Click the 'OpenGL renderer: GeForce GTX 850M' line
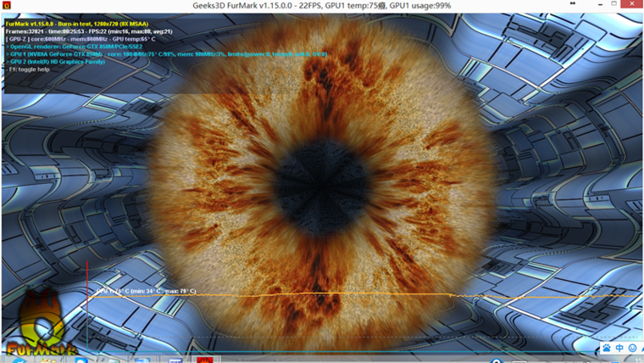Screen dimensions: 644x363 pos(74,47)
